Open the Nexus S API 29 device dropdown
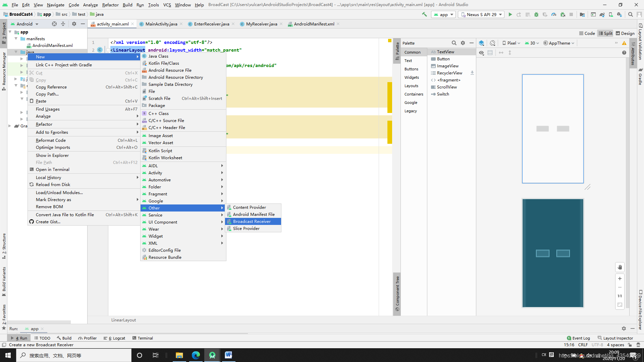 [481, 14]
